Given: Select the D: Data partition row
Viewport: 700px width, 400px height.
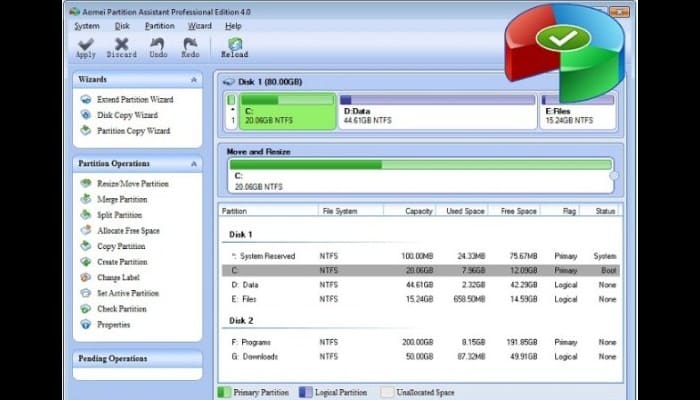Looking at the screenshot, I should coord(421,285).
